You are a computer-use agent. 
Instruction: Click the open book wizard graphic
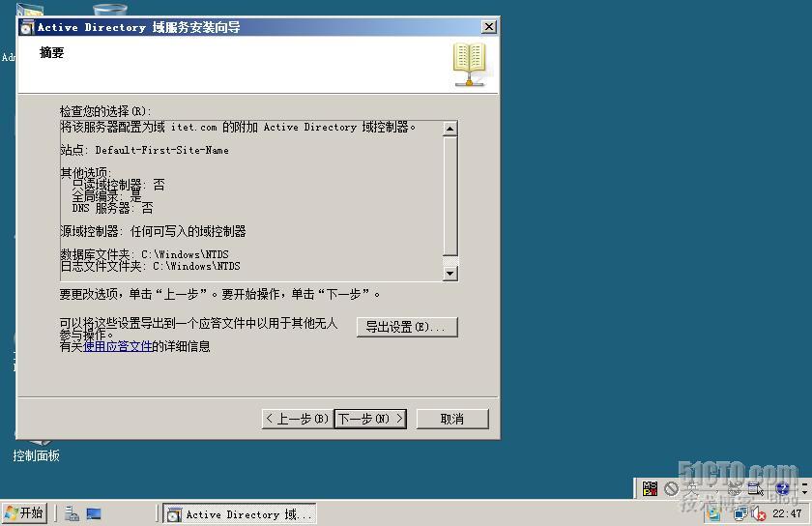coord(469,65)
